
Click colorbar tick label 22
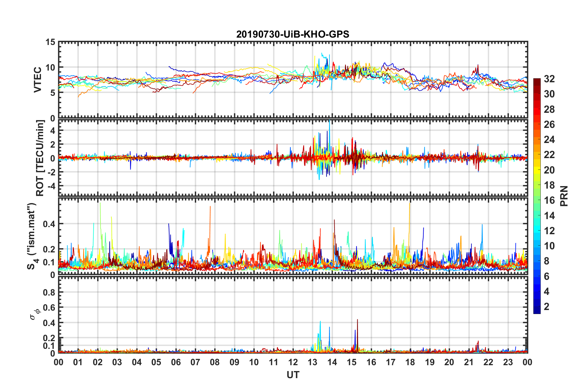pyautogui.click(x=549, y=155)
